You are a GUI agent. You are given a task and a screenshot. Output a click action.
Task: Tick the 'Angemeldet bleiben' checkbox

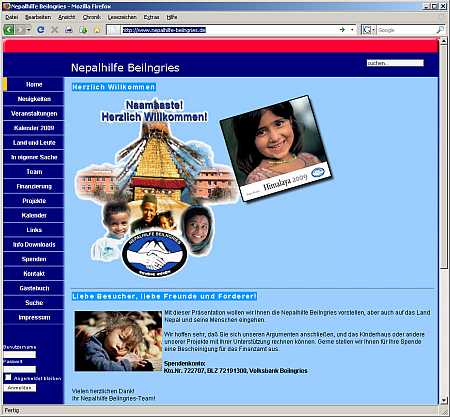[8, 378]
